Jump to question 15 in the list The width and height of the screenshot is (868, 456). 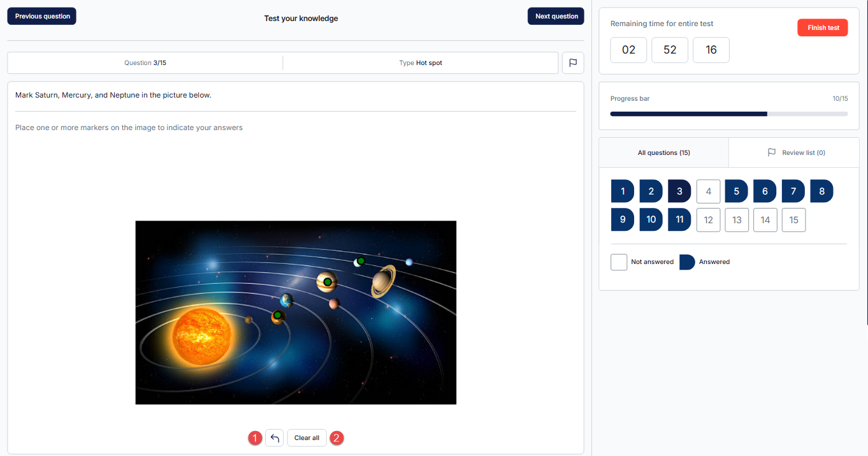(x=793, y=220)
